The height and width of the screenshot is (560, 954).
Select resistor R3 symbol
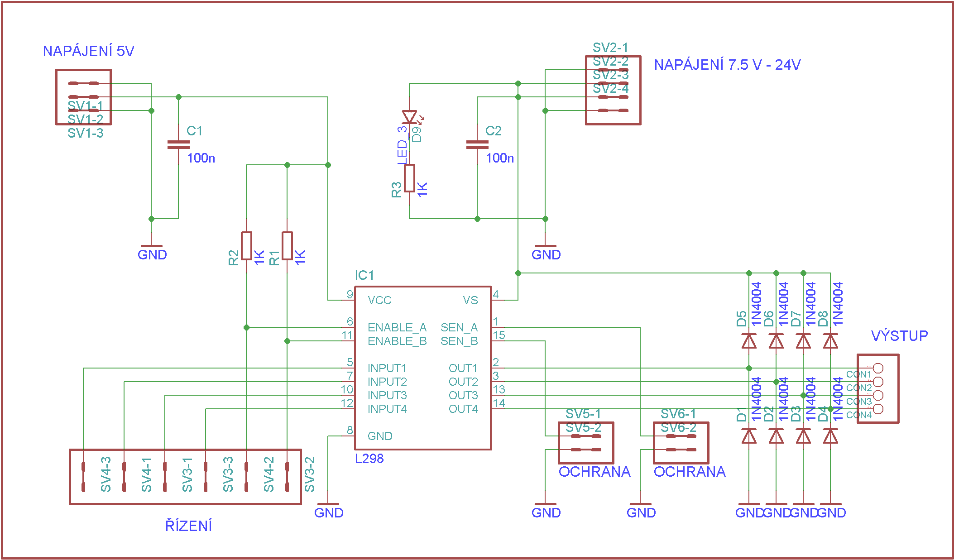[409, 178]
